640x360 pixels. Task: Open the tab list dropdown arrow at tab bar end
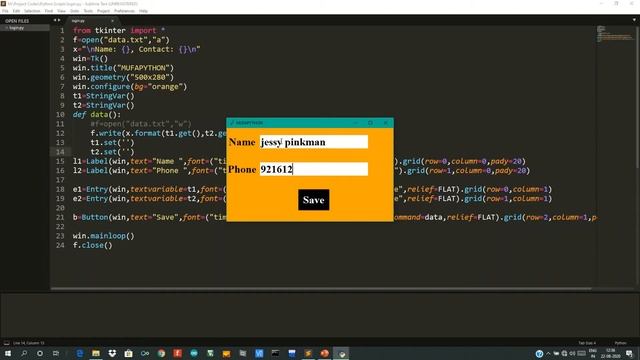click(634, 20)
